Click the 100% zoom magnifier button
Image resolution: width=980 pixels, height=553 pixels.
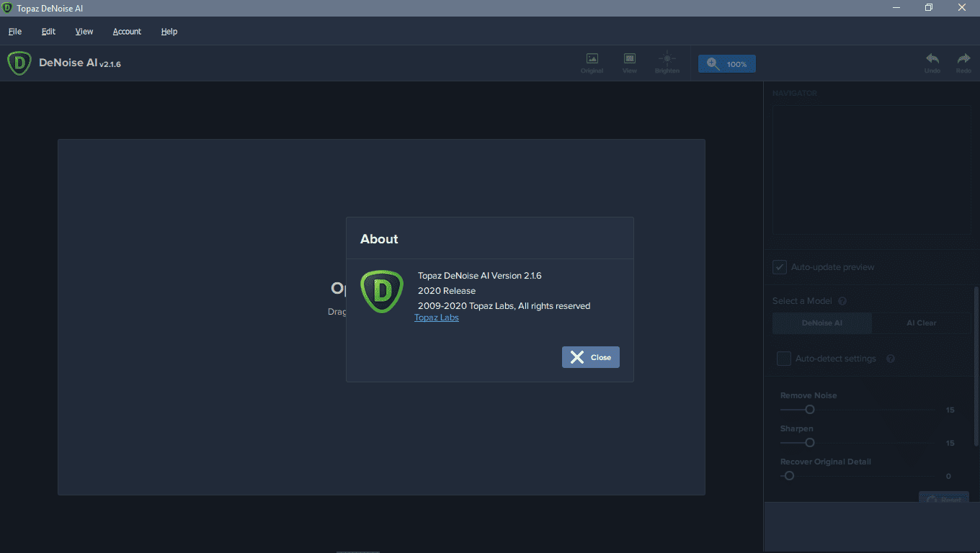pos(726,64)
